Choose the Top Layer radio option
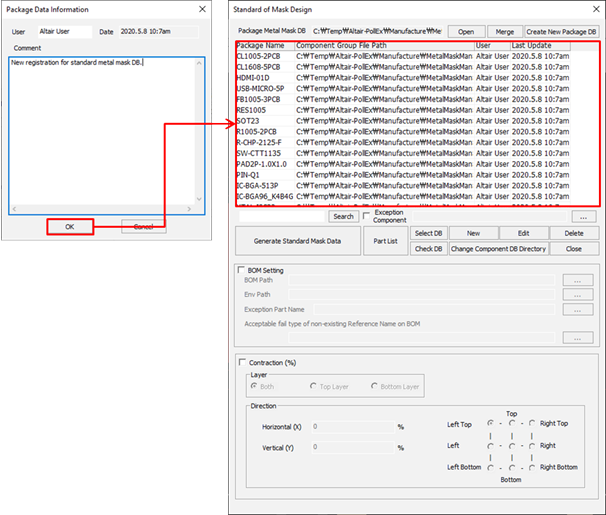This screenshot has width=606, height=515. [x=313, y=386]
